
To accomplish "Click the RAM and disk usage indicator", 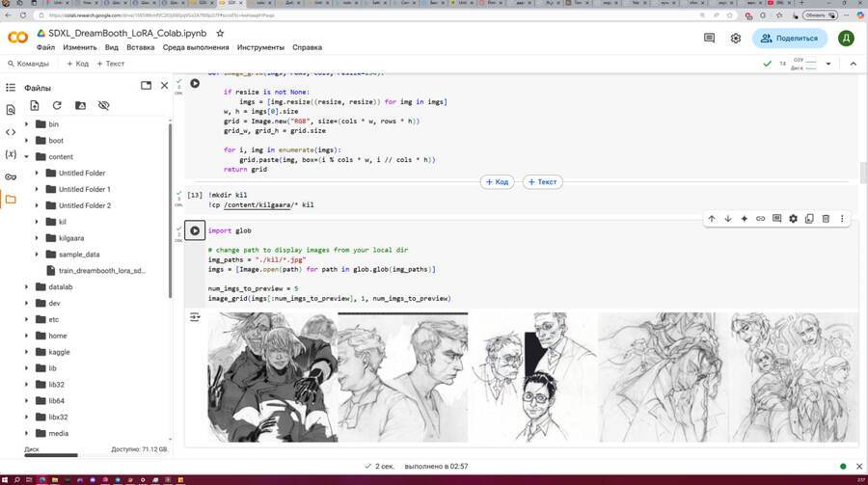I will coord(803,64).
